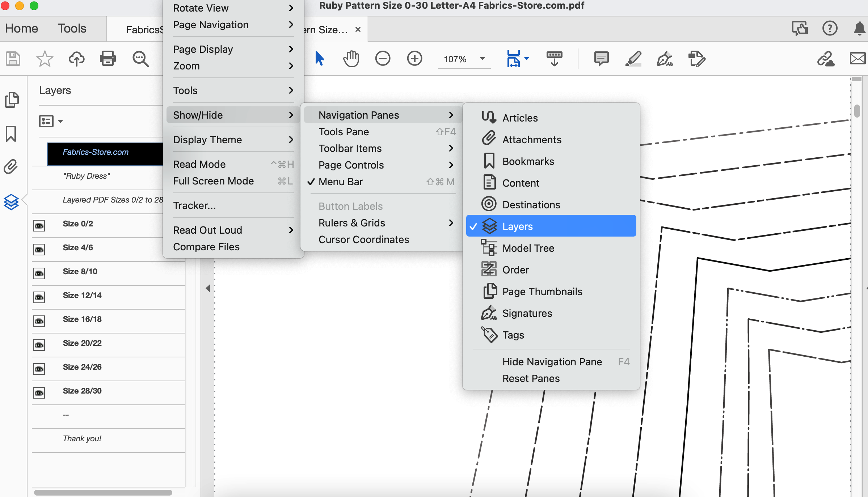Click the Zoom Out minus icon
This screenshot has height=497, width=868.
383,58
